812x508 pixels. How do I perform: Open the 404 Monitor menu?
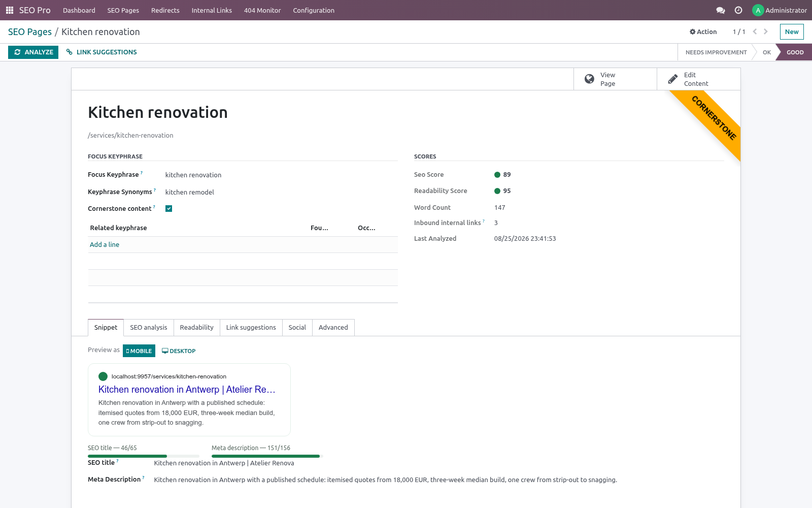coord(262,10)
